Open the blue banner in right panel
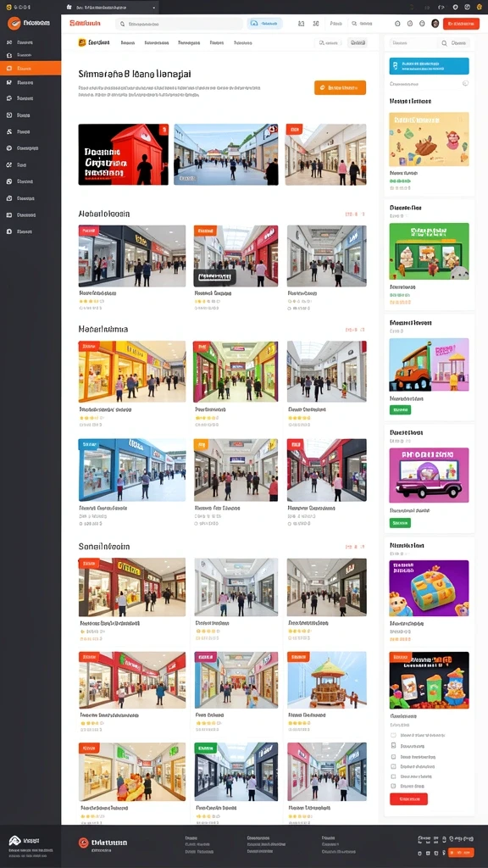 pyautogui.click(x=429, y=66)
